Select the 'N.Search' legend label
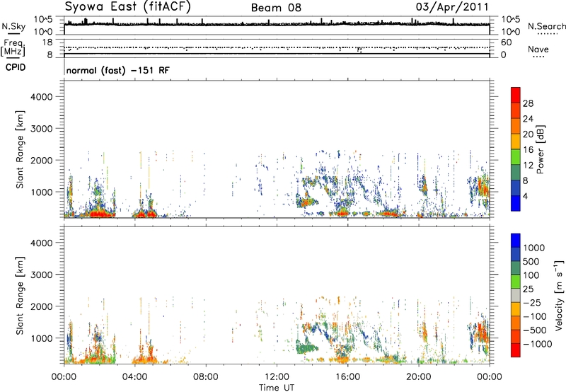 coord(547,26)
